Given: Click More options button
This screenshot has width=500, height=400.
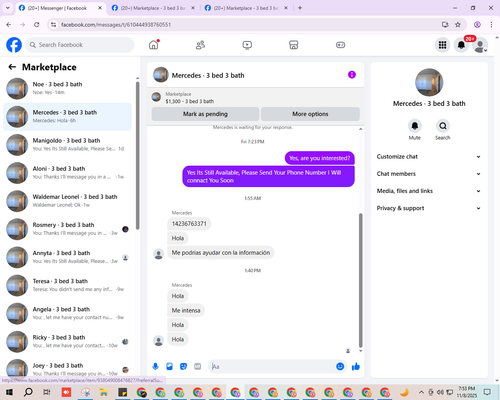Looking at the screenshot, I should click(310, 114).
